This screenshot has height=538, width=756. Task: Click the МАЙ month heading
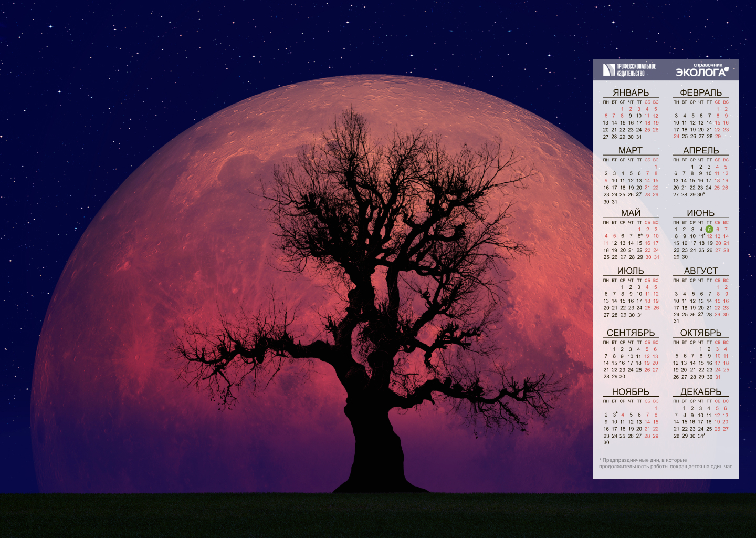coord(631,213)
